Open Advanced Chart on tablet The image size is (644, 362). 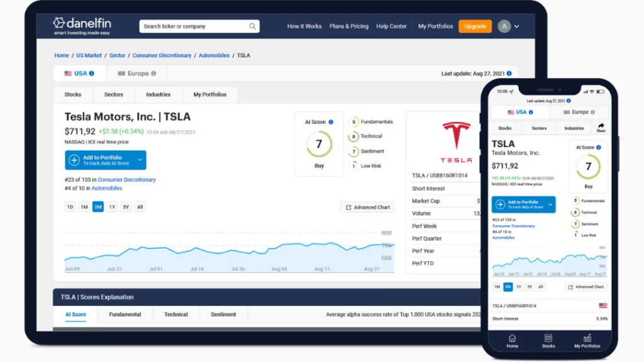(x=367, y=207)
